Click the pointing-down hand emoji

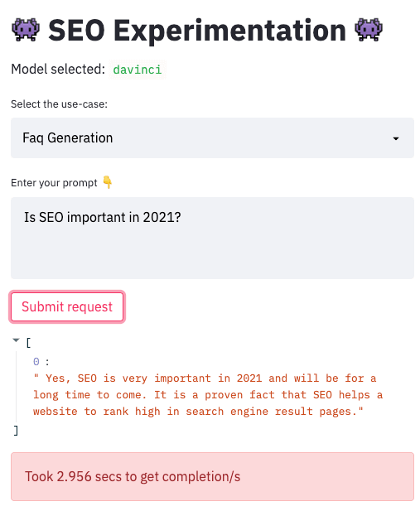point(108,182)
